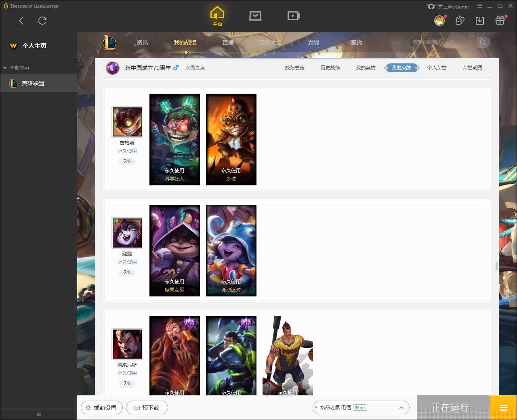517x420 pixels.
Task: Collapse the 全部应用 section
Action: (16, 68)
